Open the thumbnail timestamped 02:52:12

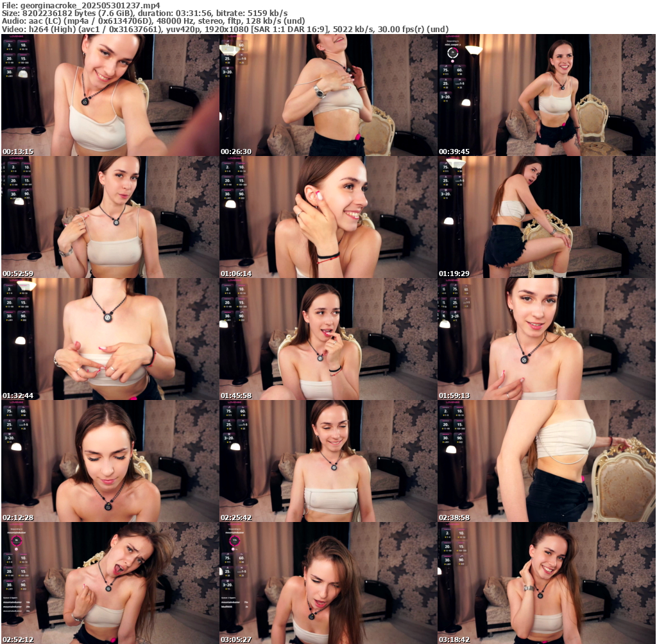pos(110,583)
